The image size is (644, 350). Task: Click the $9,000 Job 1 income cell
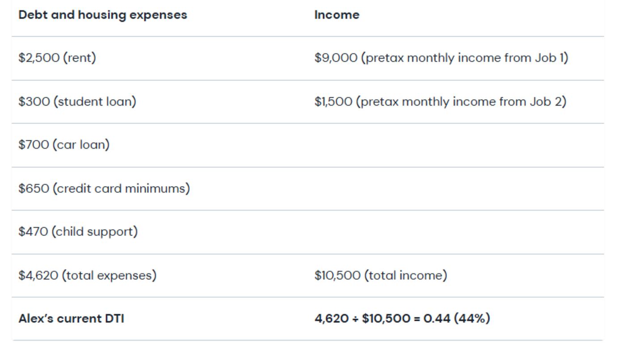point(441,58)
